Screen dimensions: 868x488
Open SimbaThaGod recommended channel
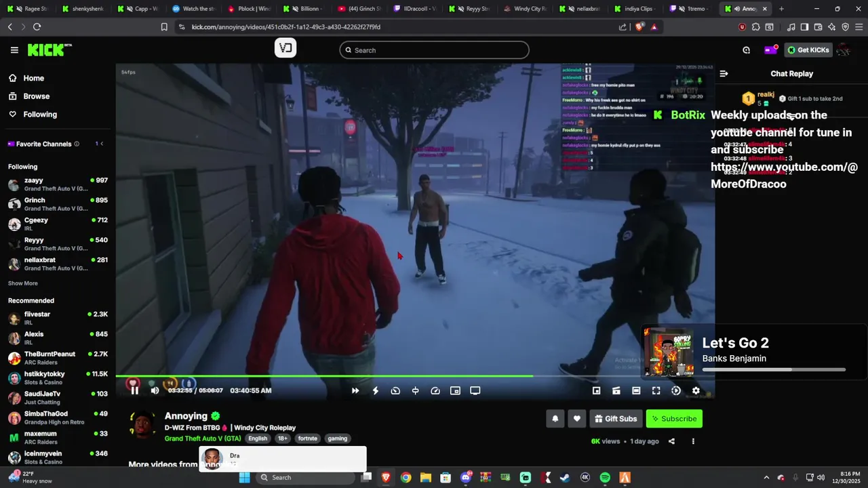58,418
